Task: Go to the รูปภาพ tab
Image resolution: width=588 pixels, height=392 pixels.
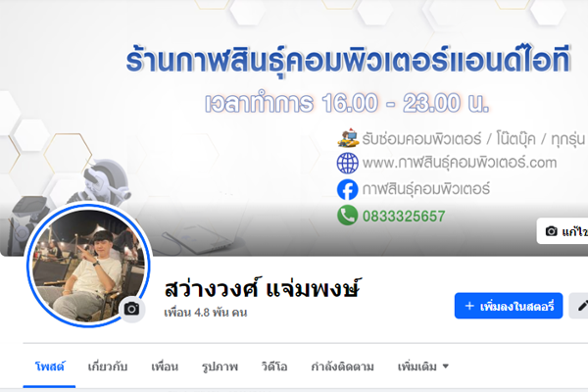Action: click(220, 367)
